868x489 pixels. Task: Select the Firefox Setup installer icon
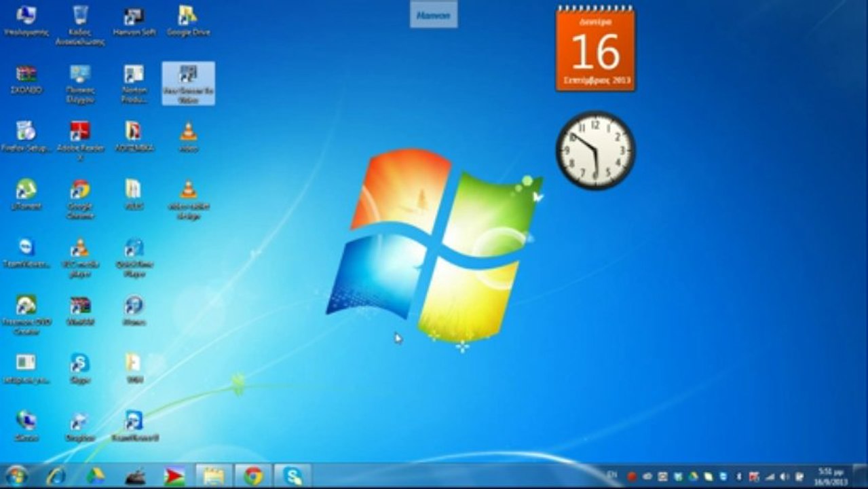[26, 137]
